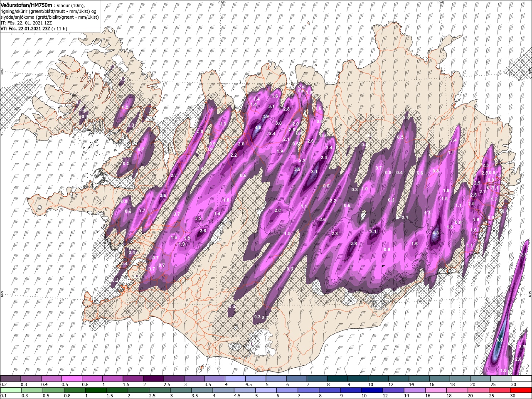Click the '20W' longitude label
This screenshot has height=399, width=532.
(x=221, y=2)
